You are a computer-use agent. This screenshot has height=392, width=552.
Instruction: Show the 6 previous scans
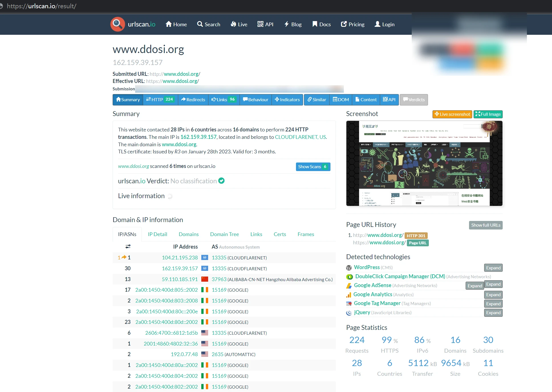[x=313, y=167]
